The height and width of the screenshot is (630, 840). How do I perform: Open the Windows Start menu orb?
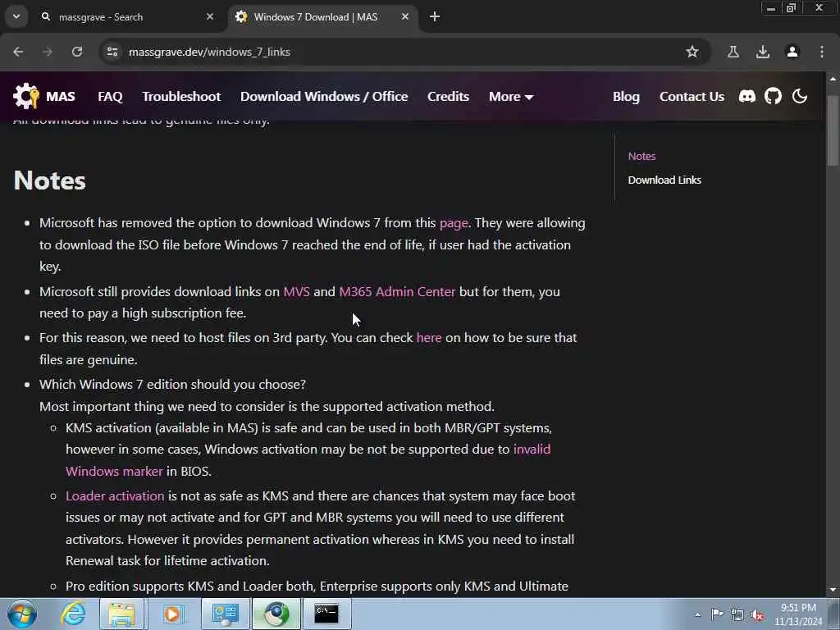(x=22, y=614)
